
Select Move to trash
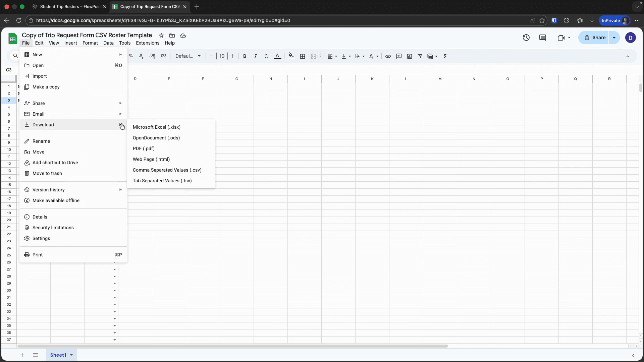coord(73,173)
